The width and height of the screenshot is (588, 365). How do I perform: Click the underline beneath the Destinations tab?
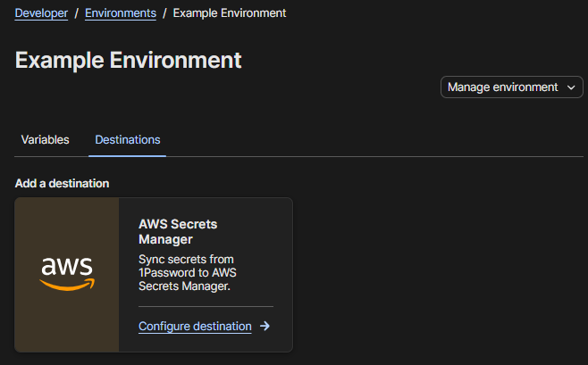(x=128, y=155)
